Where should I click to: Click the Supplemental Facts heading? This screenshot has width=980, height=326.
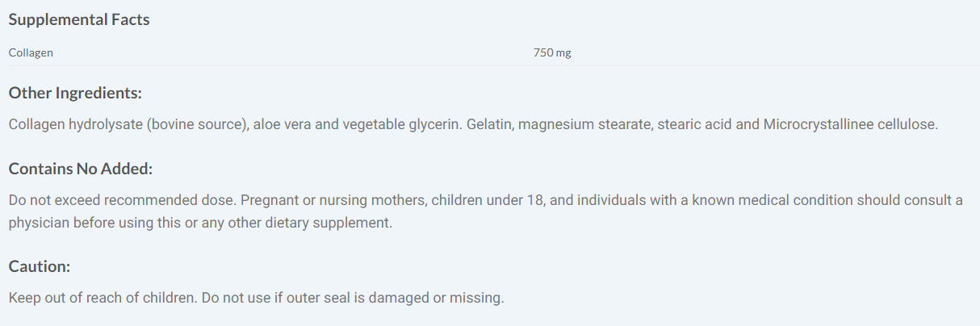pos(79,20)
